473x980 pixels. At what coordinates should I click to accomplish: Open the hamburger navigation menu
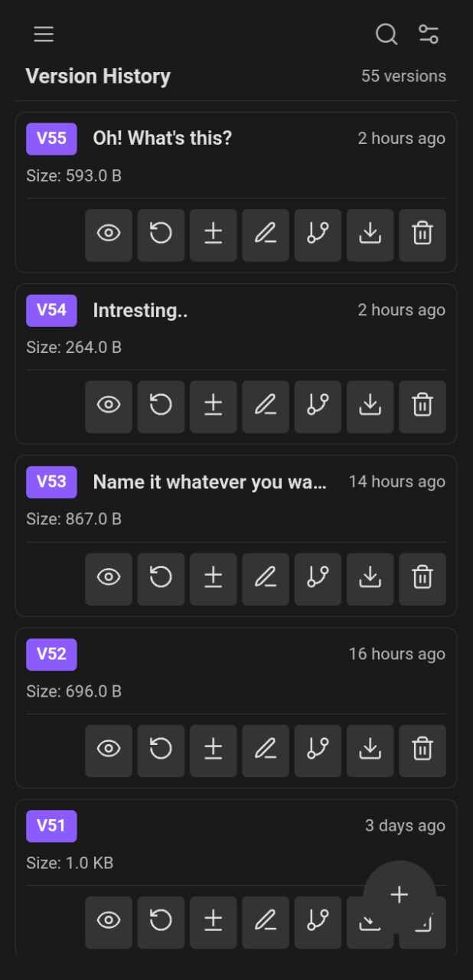44,34
